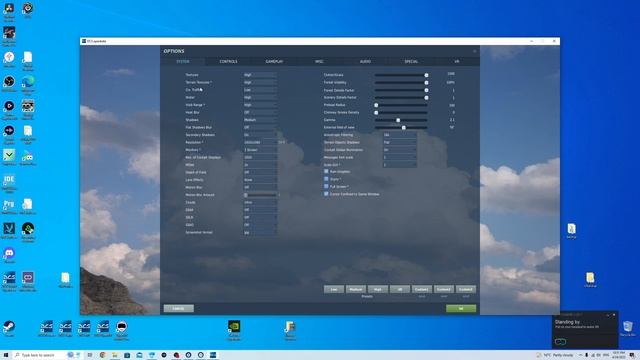This screenshot has height=360, width=640.
Task: Open the Recycle Bin on the desktop
Action: [x=628, y=328]
